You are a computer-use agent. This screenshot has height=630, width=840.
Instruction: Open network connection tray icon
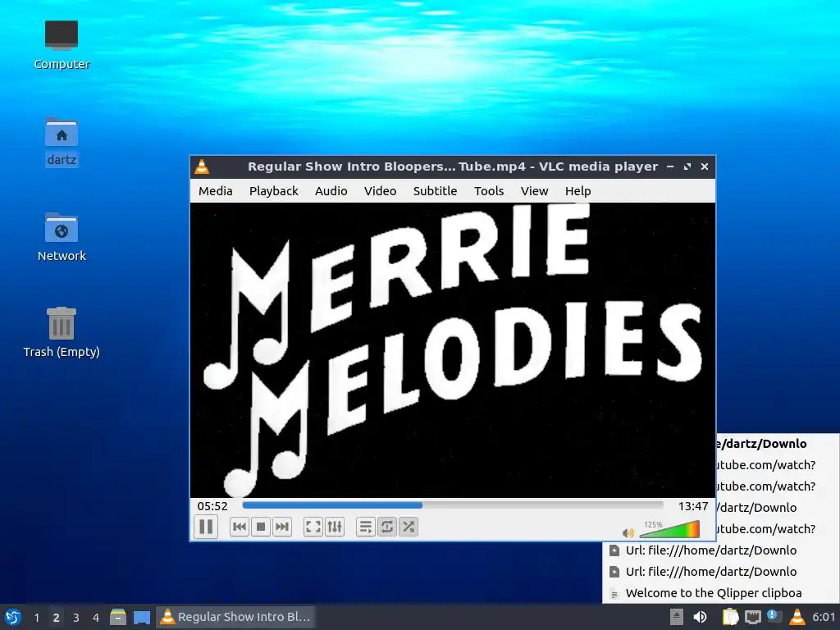753,617
